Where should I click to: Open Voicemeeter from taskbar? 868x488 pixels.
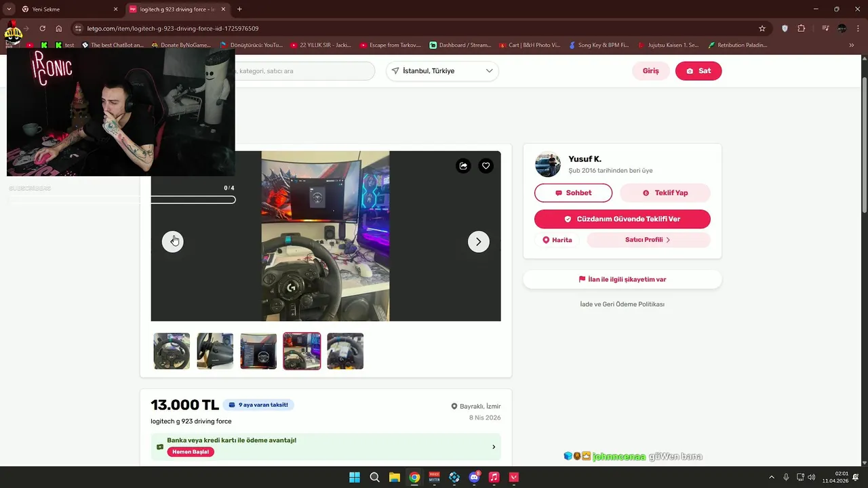click(434, 477)
